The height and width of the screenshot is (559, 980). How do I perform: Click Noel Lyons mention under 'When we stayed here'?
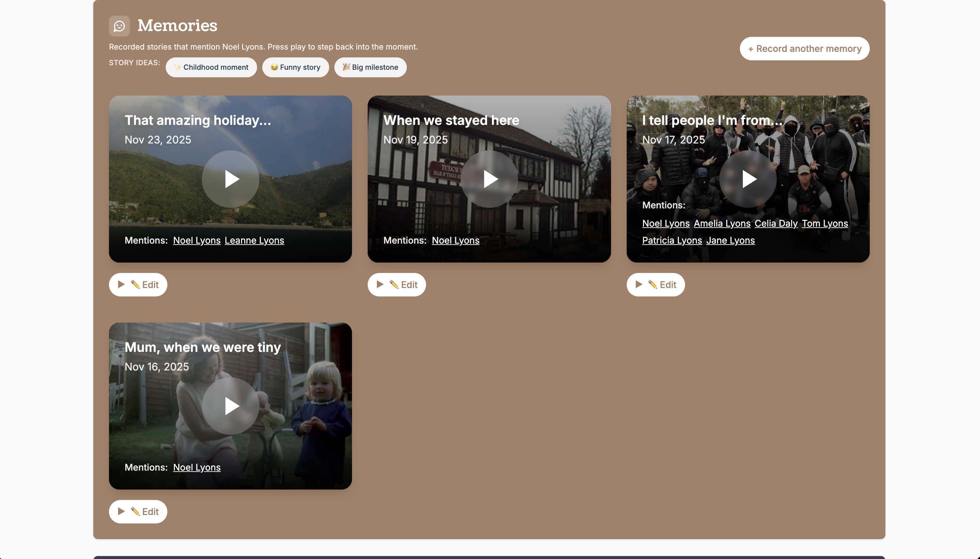click(455, 240)
